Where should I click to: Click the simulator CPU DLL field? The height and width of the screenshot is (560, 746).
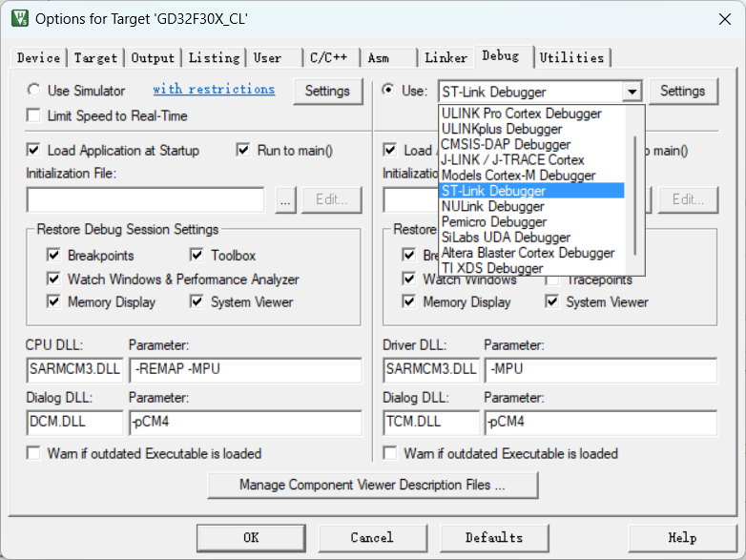click(74, 370)
